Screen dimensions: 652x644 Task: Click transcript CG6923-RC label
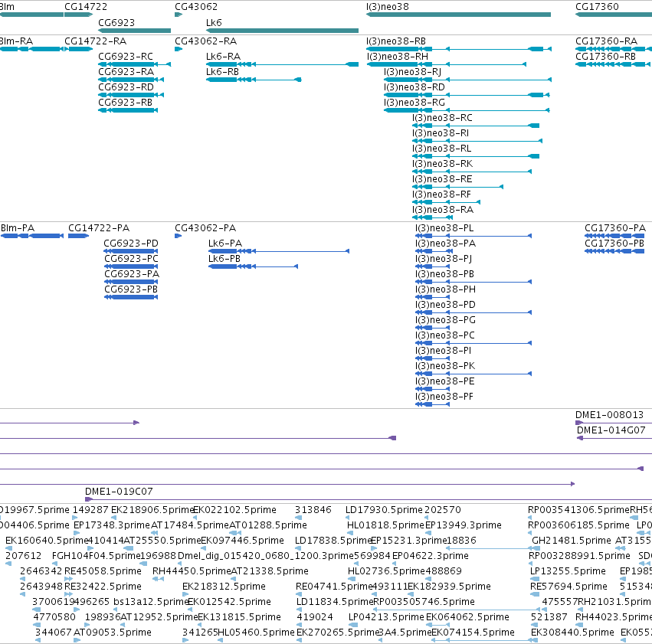click(126, 57)
